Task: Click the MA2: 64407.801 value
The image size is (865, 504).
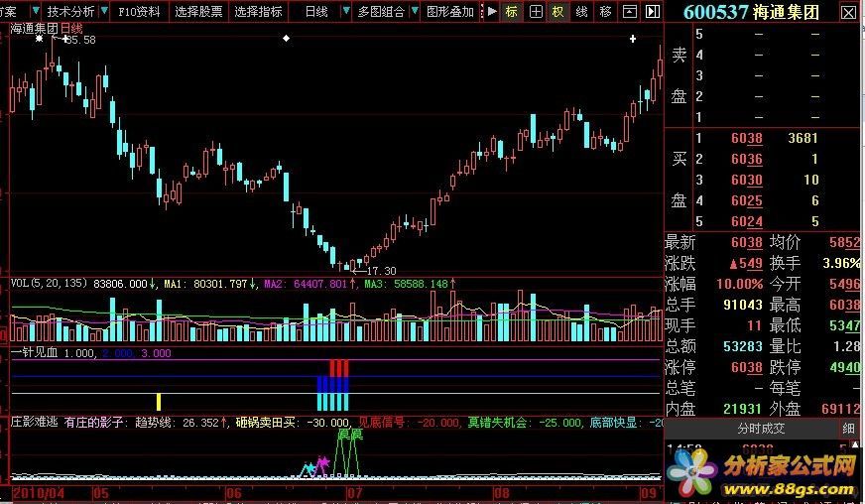Action: pos(306,284)
